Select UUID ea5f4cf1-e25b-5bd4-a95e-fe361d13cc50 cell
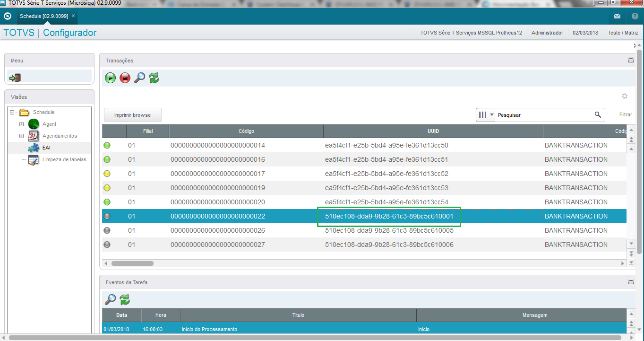Image resolution: width=644 pixels, height=341 pixels. 386,145
